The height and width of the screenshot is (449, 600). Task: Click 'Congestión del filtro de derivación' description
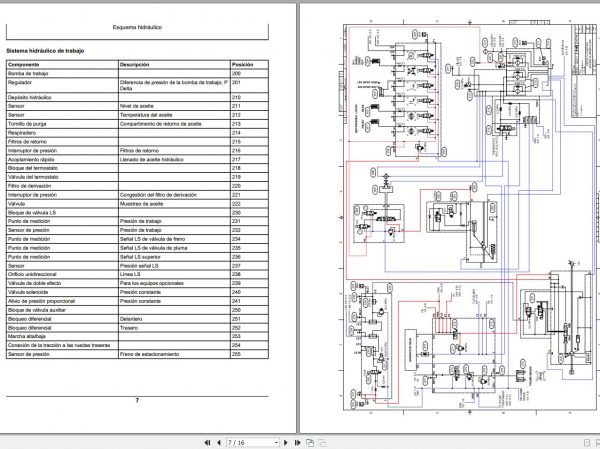click(x=158, y=194)
